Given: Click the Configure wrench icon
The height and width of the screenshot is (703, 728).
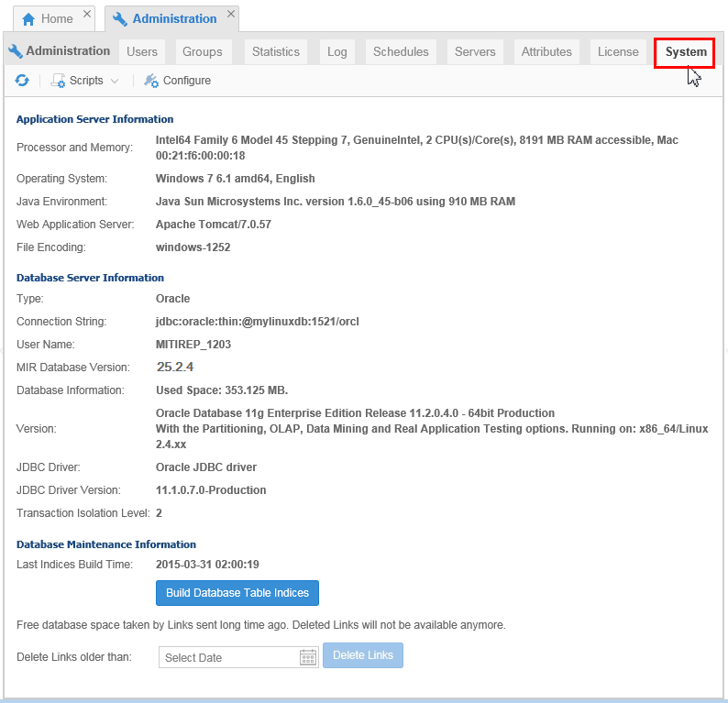Looking at the screenshot, I should (151, 81).
